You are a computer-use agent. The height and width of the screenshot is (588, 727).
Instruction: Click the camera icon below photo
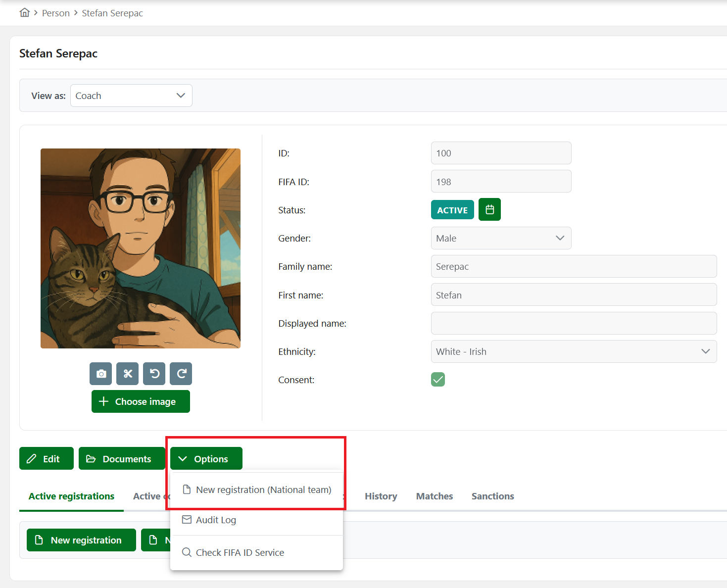click(x=101, y=374)
